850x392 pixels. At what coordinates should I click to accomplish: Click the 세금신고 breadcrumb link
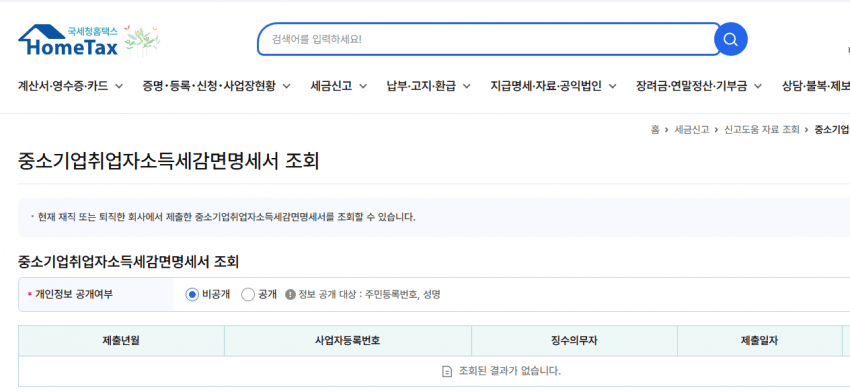pyautogui.click(x=691, y=130)
